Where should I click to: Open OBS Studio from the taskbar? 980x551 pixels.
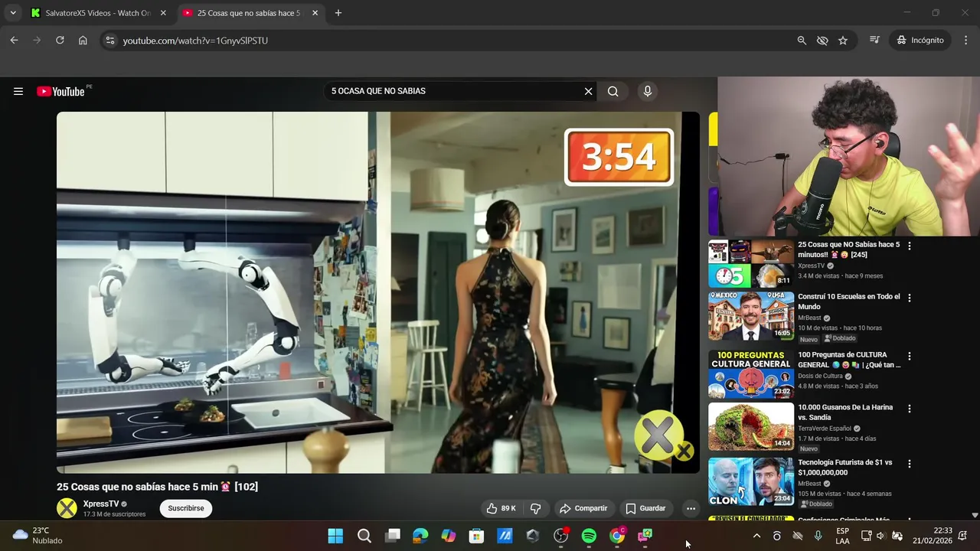561,536
